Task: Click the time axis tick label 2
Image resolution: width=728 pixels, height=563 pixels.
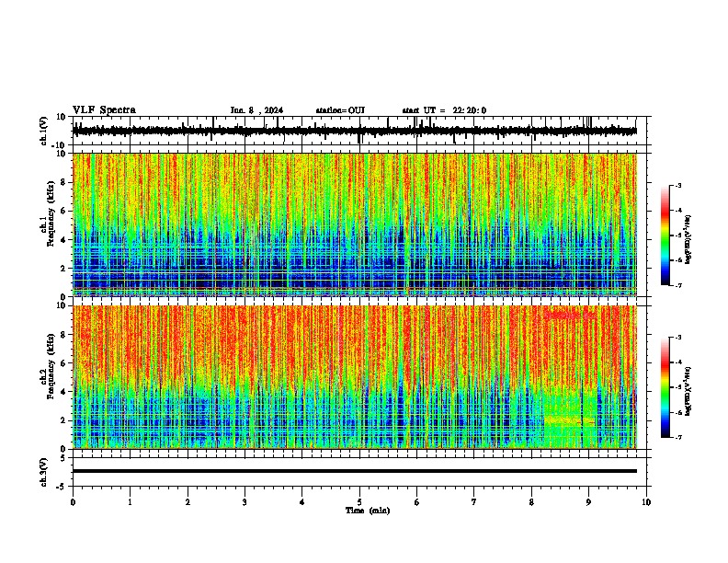Action: pos(188,502)
